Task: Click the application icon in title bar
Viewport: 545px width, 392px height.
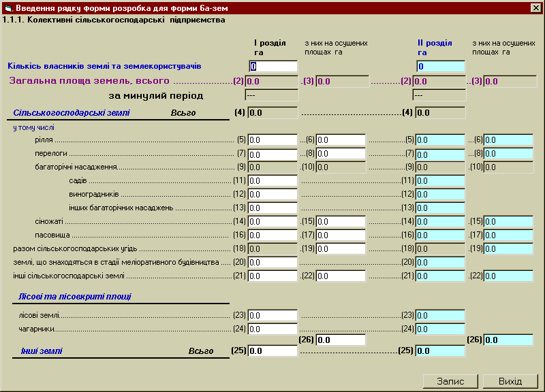Action: click(8, 8)
